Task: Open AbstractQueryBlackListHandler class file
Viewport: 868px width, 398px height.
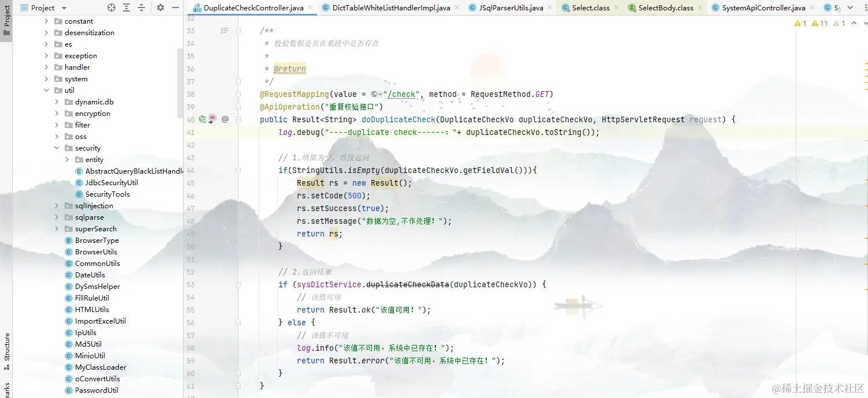Action: click(129, 171)
